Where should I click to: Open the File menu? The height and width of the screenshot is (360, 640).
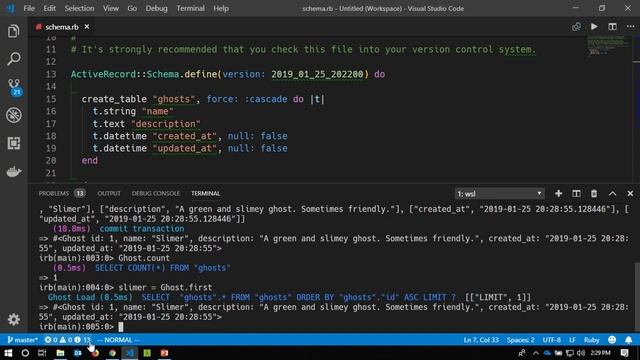(29, 8)
